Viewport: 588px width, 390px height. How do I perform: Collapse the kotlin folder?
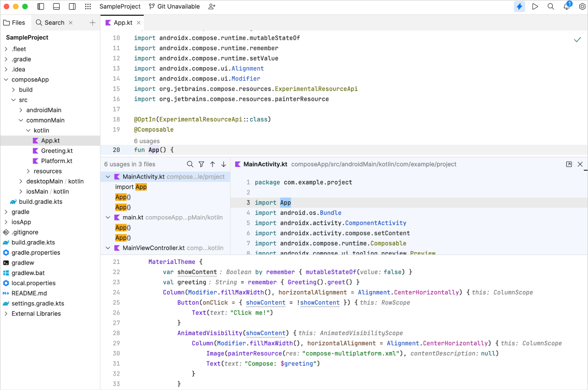[28, 130]
